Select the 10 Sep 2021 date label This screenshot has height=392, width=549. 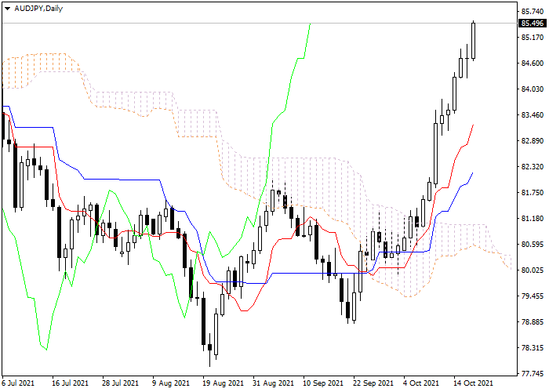click(x=324, y=383)
